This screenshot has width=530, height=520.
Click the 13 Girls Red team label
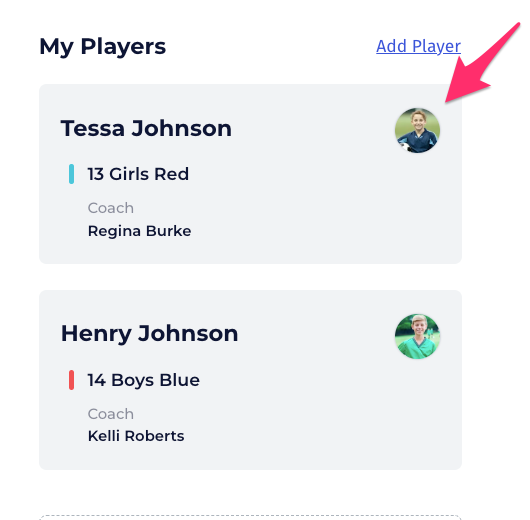[x=138, y=174]
